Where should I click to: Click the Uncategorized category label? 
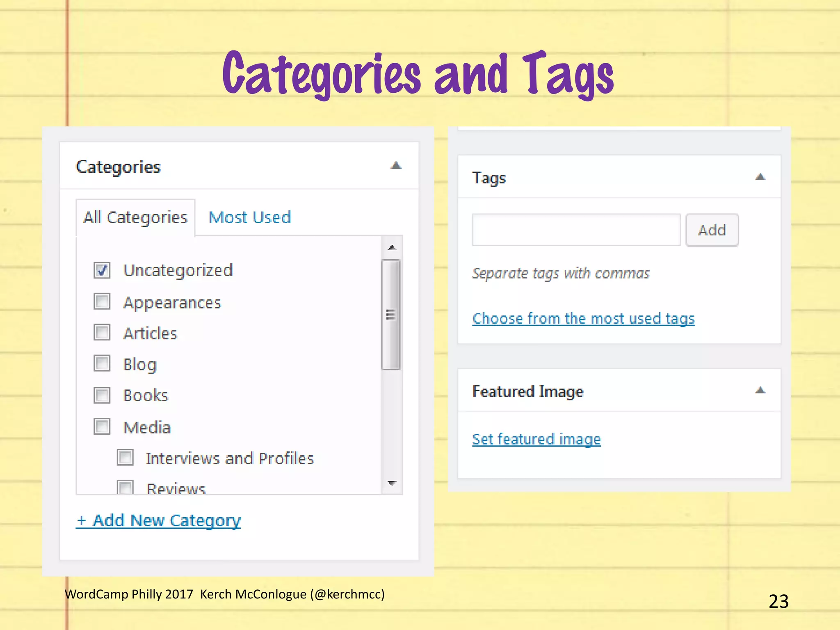tap(178, 270)
